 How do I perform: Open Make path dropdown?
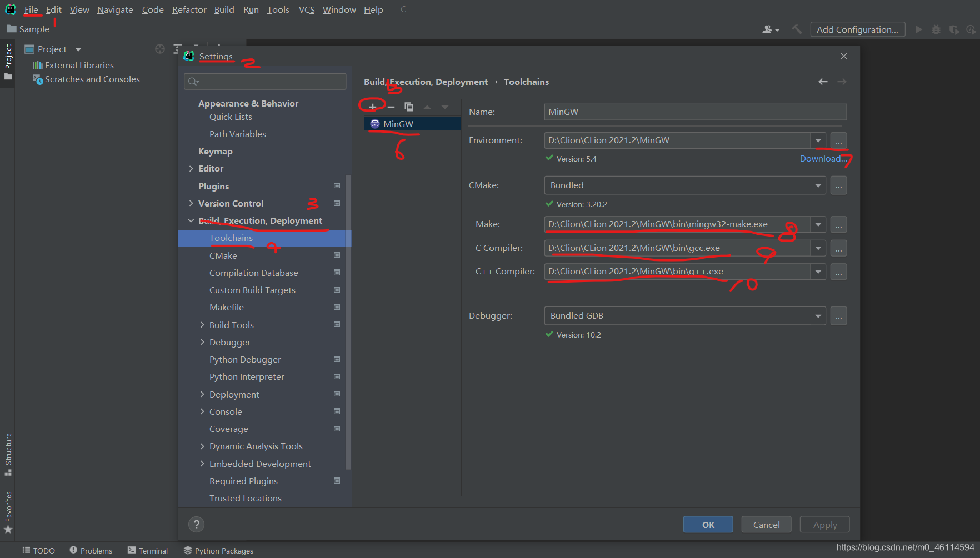click(x=818, y=224)
